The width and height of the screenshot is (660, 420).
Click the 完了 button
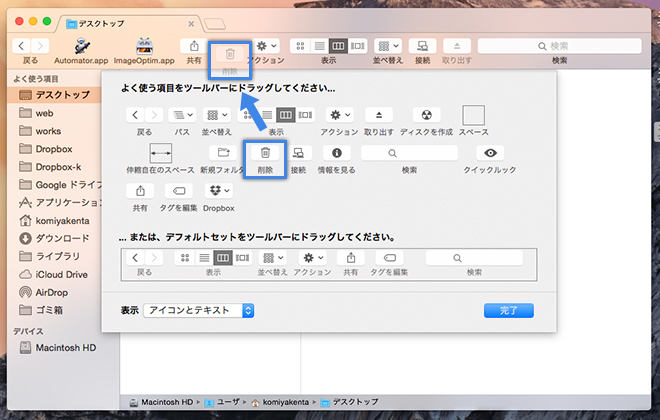[x=509, y=311]
